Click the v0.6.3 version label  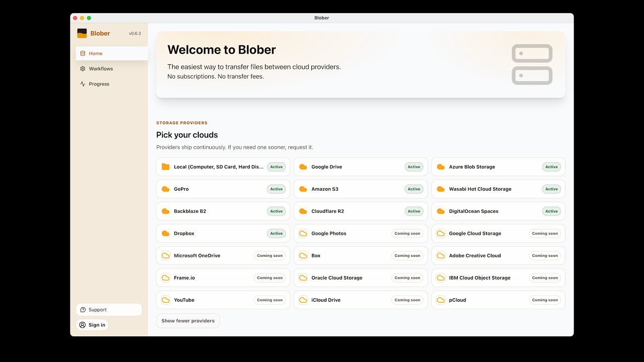point(135,34)
